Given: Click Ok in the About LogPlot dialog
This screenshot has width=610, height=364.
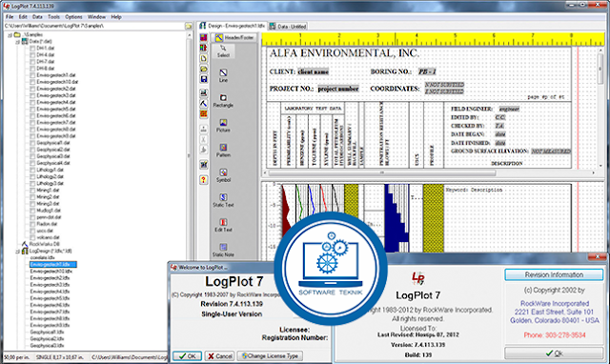Looking at the screenshot, I should click(554, 354).
